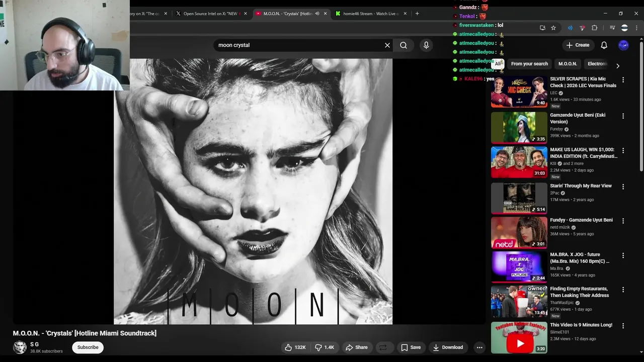This screenshot has width=644, height=362.
Task: Close the M.O.O.N. Crystals tab
Action: 325,14
